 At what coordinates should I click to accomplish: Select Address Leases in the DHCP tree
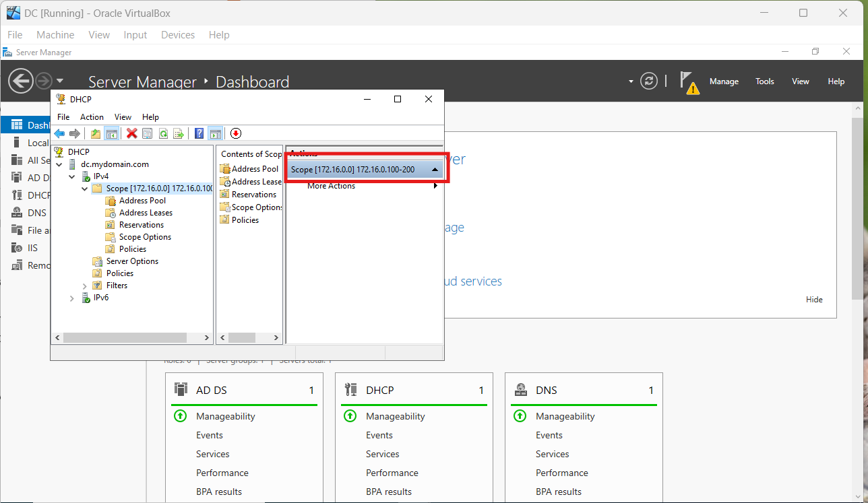146,213
